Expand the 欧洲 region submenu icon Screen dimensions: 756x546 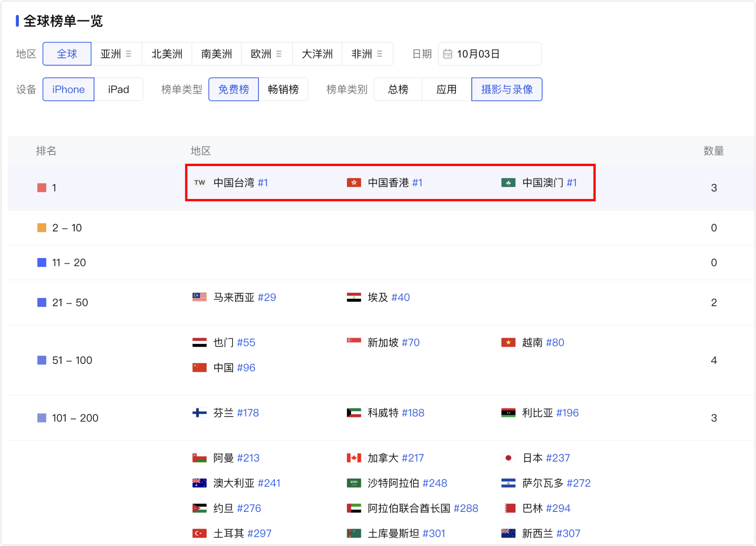(279, 54)
